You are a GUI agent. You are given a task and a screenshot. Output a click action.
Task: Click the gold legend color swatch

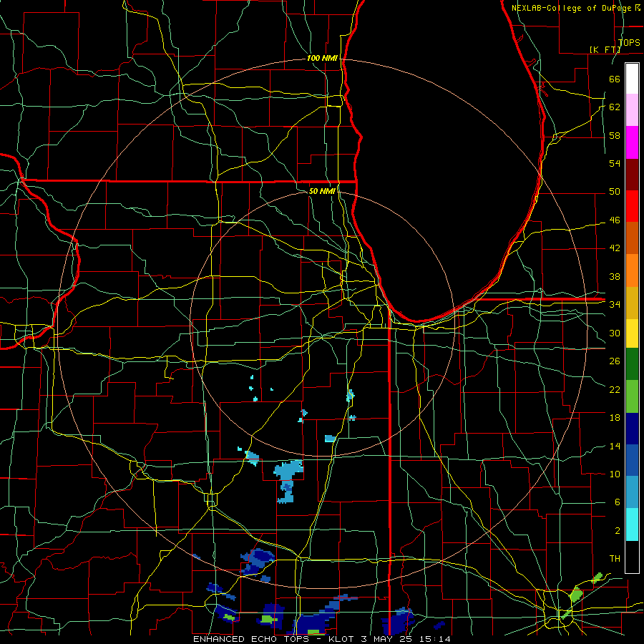[632, 303]
